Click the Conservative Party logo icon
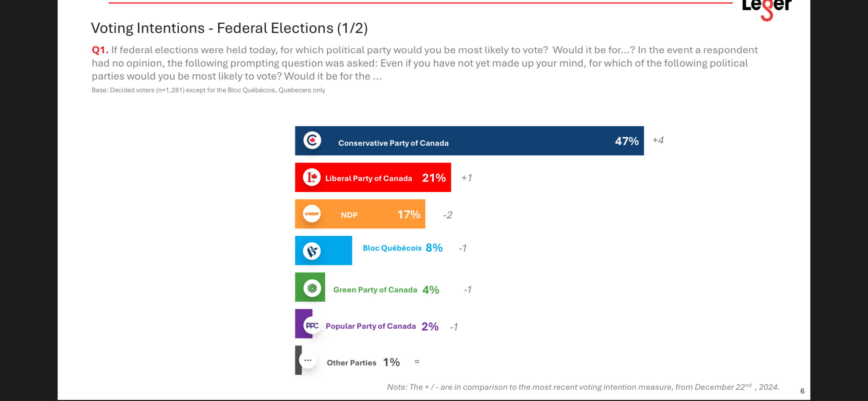Viewport: 868px width, 401px height. pos(312,140)
